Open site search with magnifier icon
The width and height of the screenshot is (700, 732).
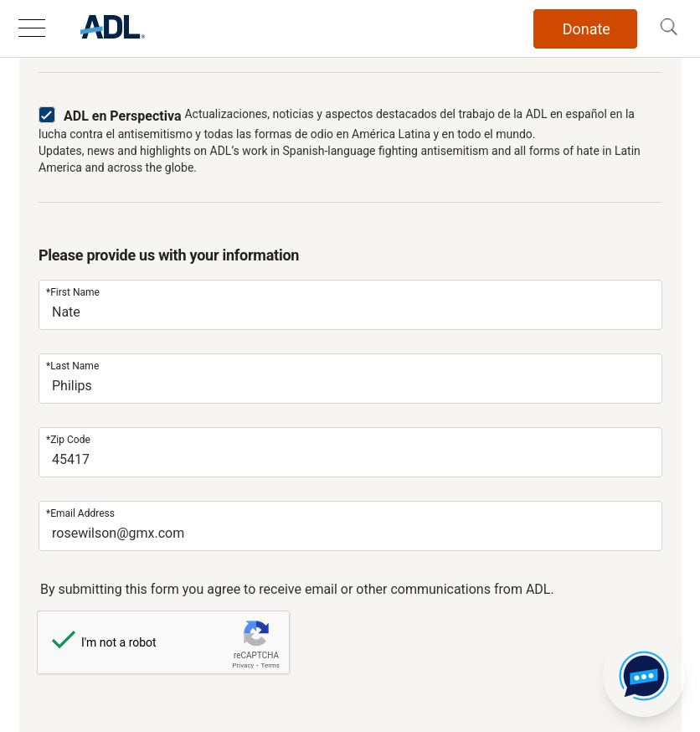668,28
